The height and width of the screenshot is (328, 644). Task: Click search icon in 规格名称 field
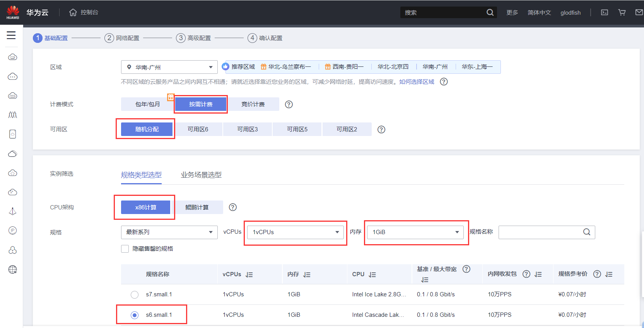tap(587, 232)
